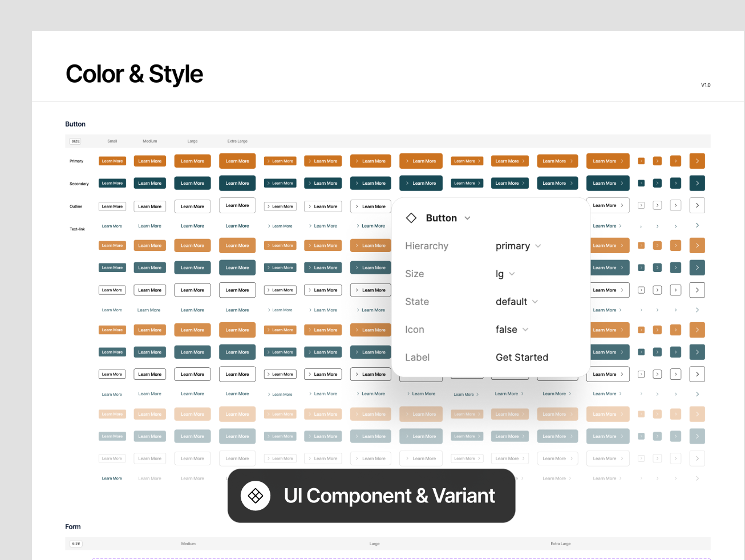
Task: Click the Get Started label value field
Action: coord(522,358)
